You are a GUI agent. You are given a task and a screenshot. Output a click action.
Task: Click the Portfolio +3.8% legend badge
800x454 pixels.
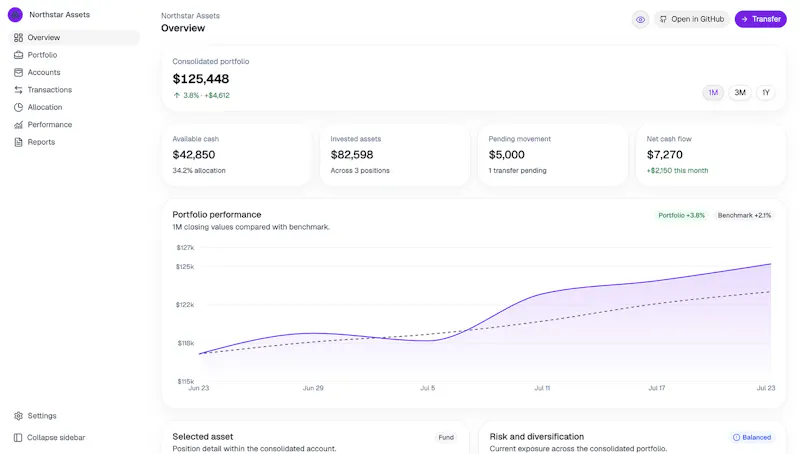[681, 215]
